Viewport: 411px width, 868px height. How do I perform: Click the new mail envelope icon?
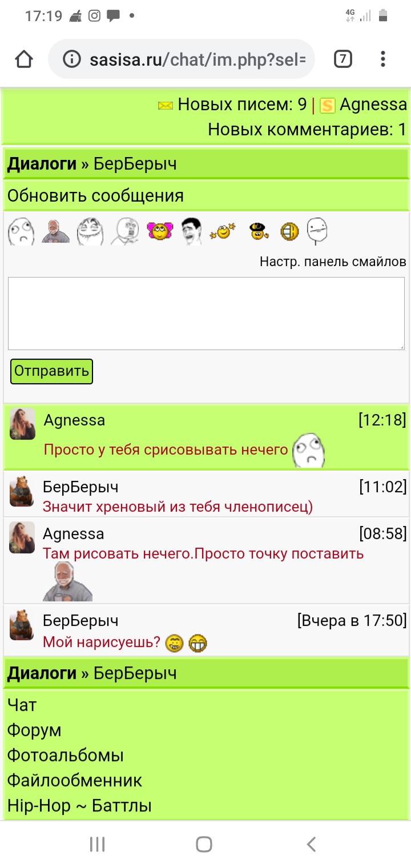click(166, 105)
